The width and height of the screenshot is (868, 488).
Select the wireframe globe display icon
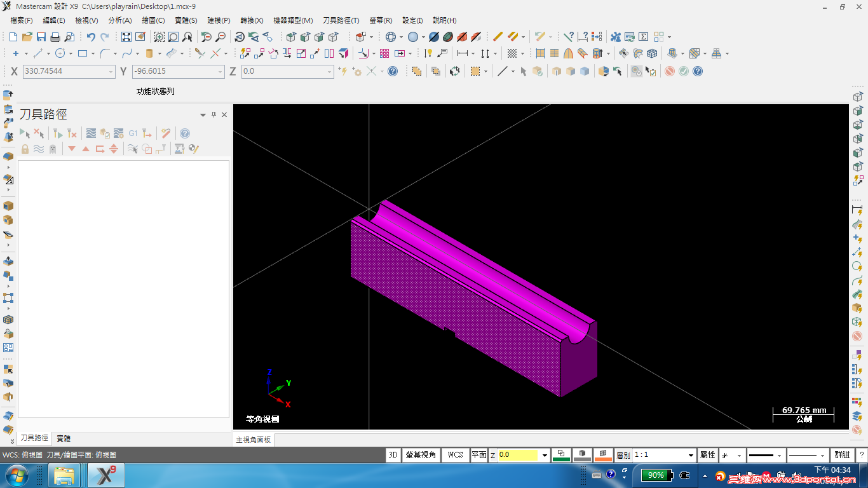tap(391, 37)
